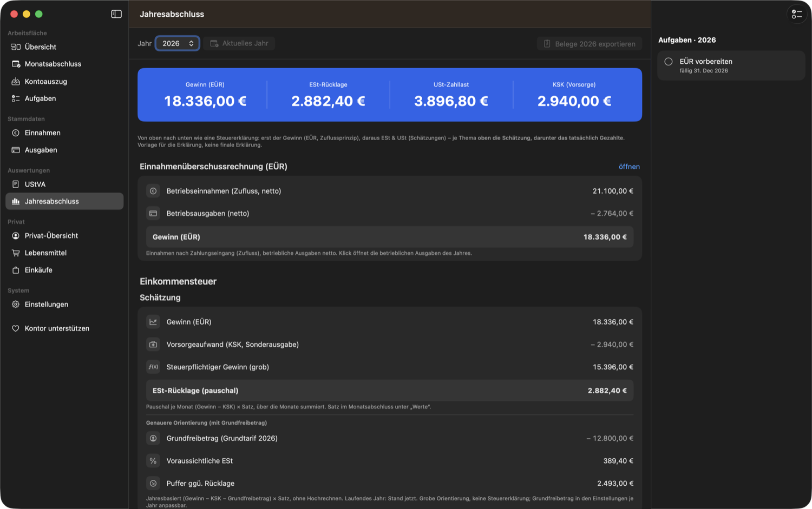
Task: Click the Betriebsausgaben (netto) row
Action: click(x=390, y=214)
